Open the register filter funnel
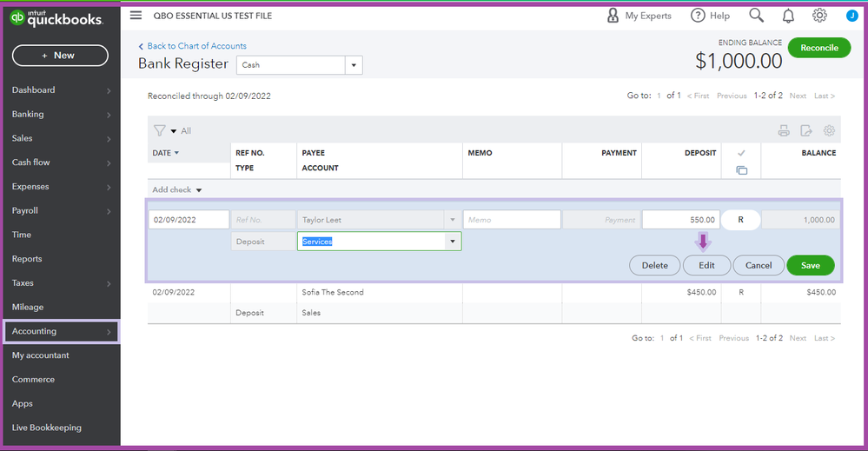Viewport: 868px width, 451px height. click(x=159, y=130)
